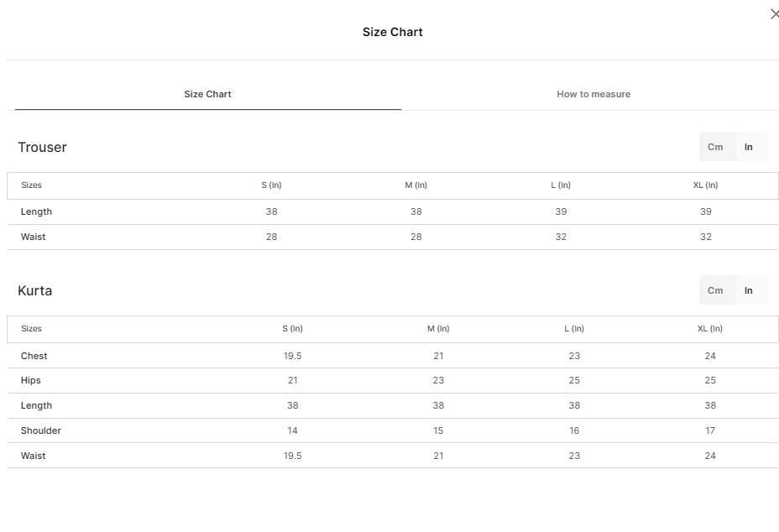Click the Kurta Hips row label
Image resolution: width=779 pixels, height=532 pixels.
click(x=31, y=380)
